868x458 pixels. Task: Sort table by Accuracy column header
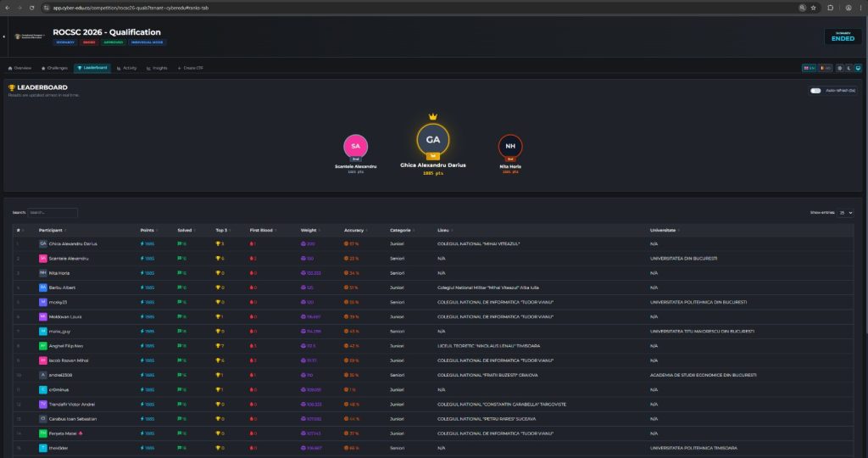coord(354,230)
